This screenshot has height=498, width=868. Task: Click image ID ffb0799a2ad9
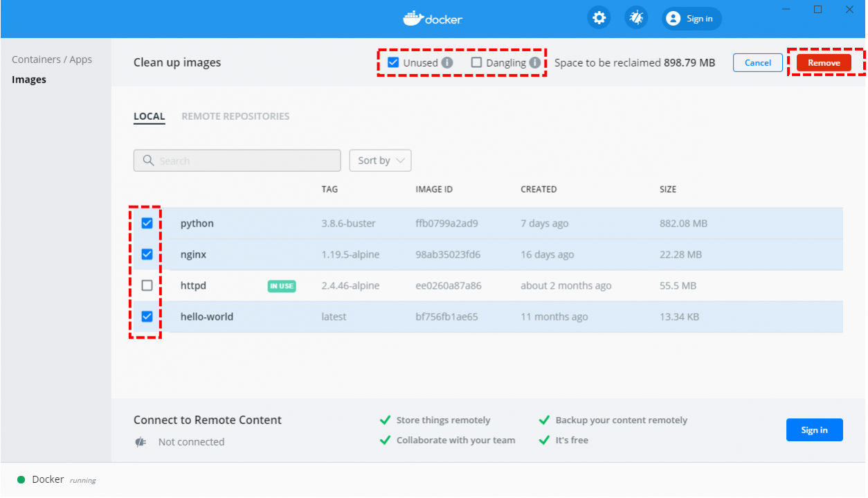446,223
